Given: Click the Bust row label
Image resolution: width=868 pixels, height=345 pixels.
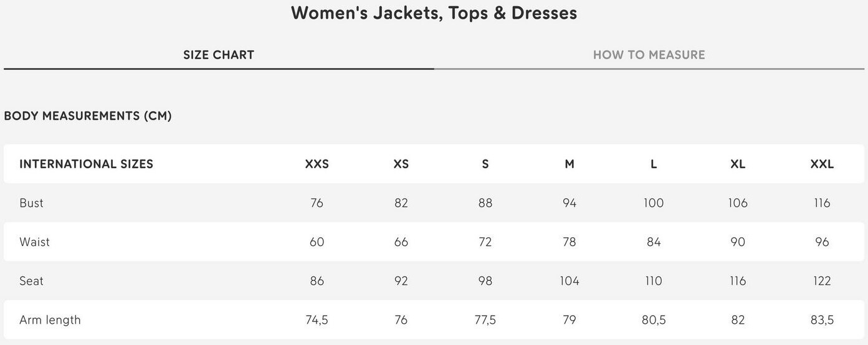Looking at the screenshot, I should point(31,203).
